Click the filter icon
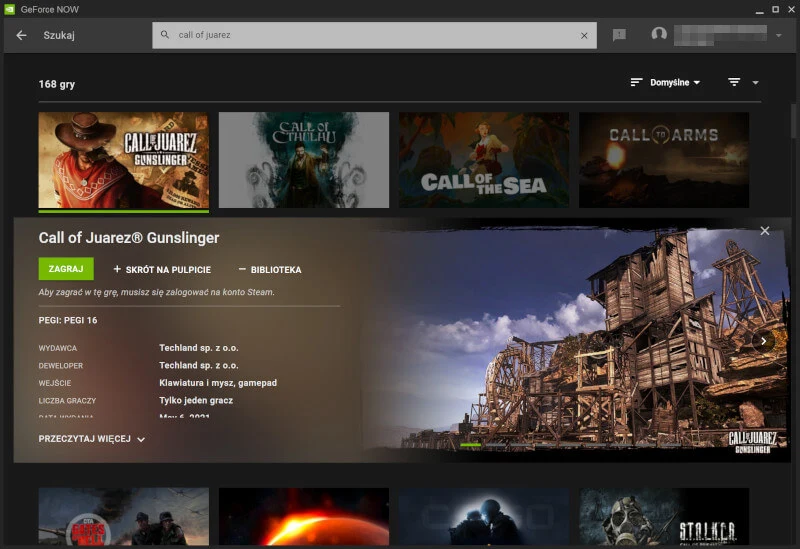The height and width of the screenshot is (549, 800). click(734, 82)
